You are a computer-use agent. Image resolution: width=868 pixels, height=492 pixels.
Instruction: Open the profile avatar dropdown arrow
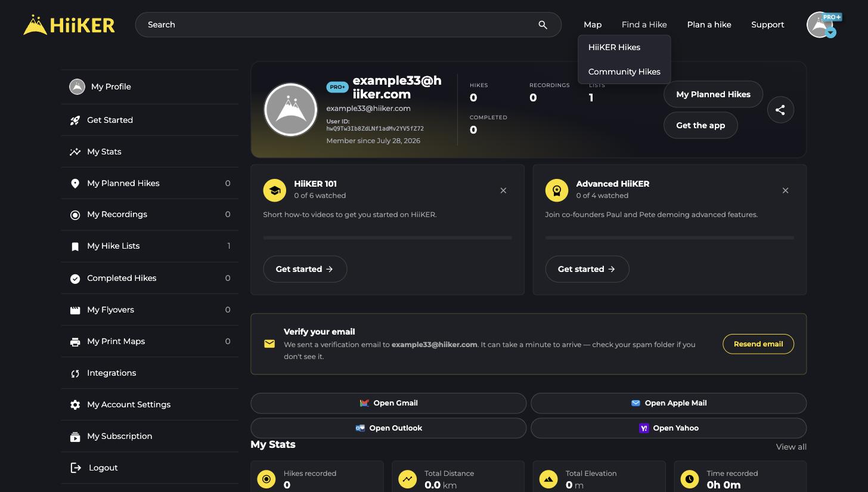point(830,33)
